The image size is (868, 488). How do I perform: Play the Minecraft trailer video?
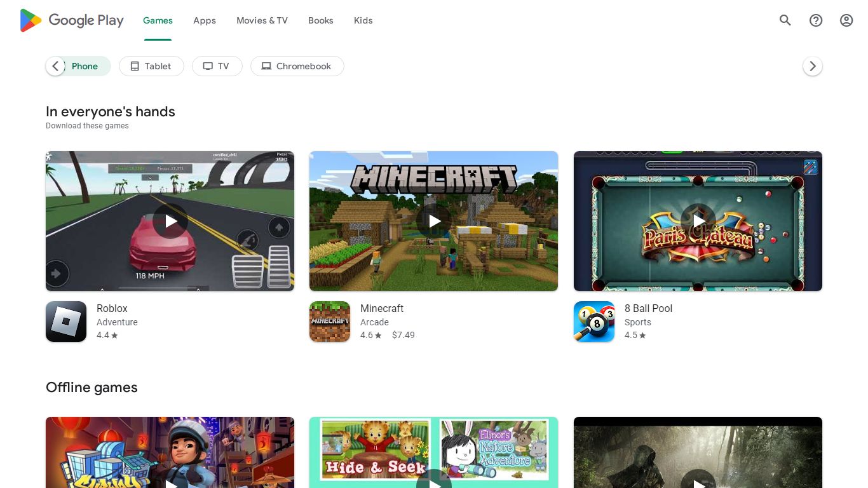click(x=434, y=221)
